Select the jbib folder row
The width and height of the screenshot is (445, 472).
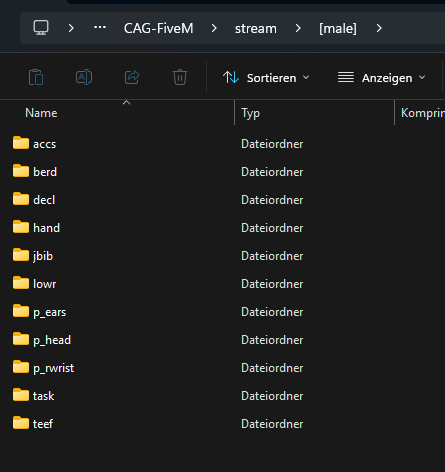pos(43,256)
